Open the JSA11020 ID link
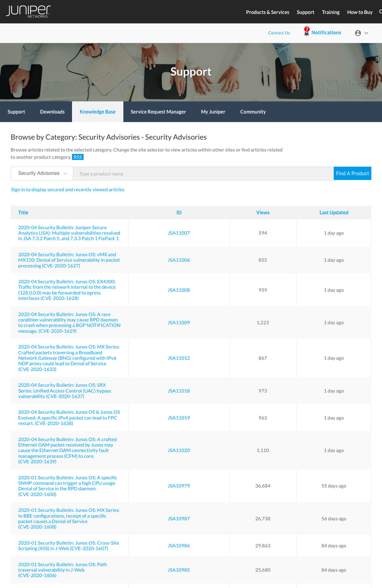The image size is (382, 588). [x=179, y=450]
